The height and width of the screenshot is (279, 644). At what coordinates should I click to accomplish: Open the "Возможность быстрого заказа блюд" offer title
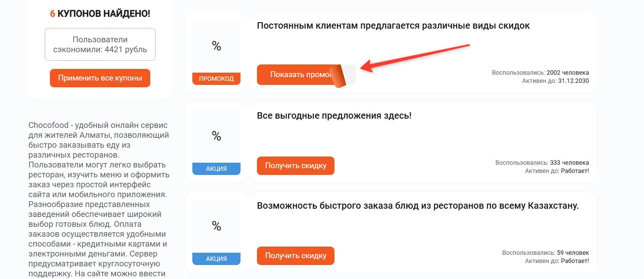pyautogui.click(x=417, y=206)
